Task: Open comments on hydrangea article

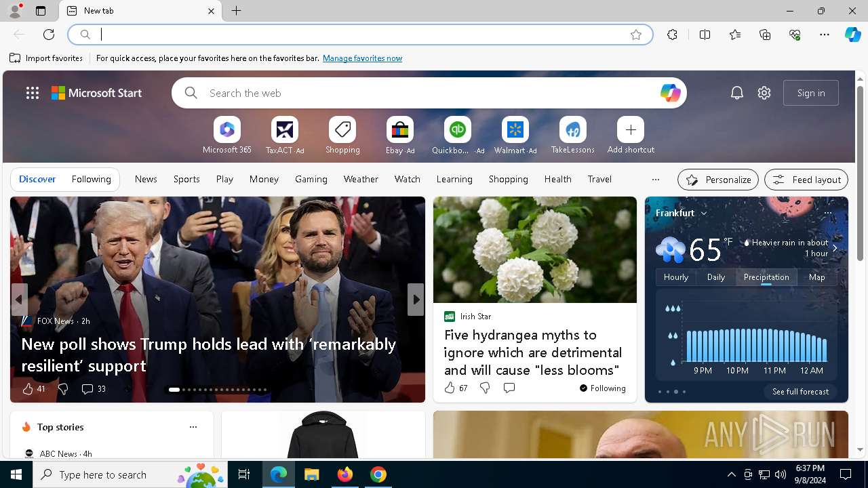Action: pos(509,388)
